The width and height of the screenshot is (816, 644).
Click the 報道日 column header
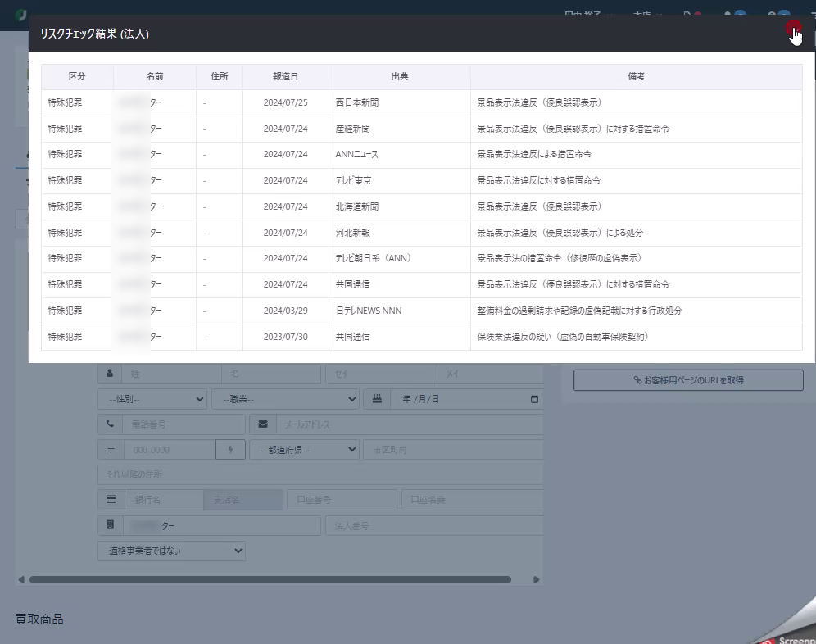click(285, 76)
